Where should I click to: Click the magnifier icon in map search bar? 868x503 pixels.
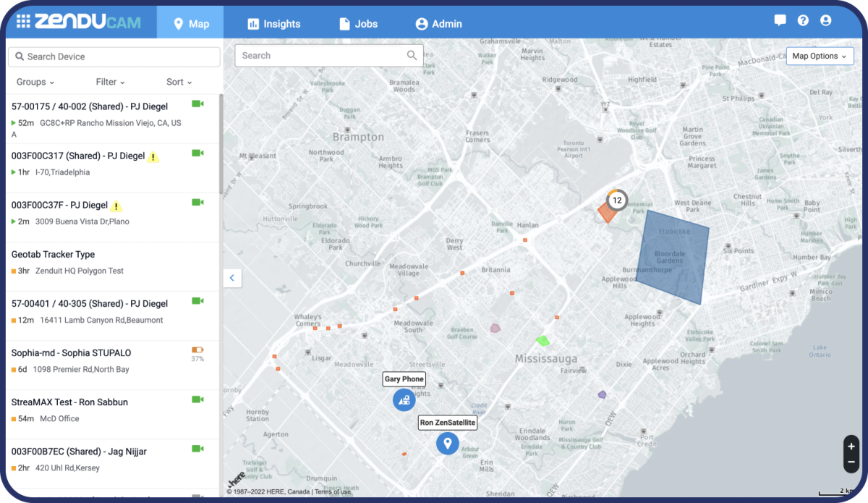(x=412, y=56)
